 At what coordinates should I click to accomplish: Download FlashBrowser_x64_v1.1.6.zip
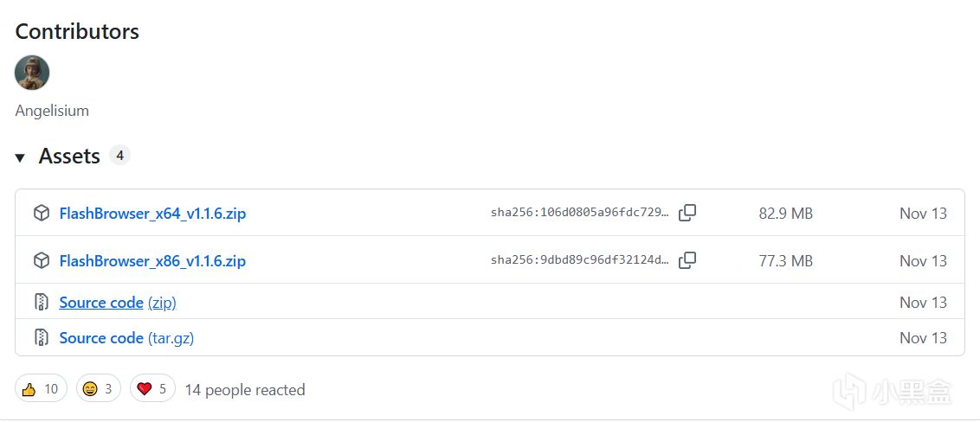tap(152, 213)
